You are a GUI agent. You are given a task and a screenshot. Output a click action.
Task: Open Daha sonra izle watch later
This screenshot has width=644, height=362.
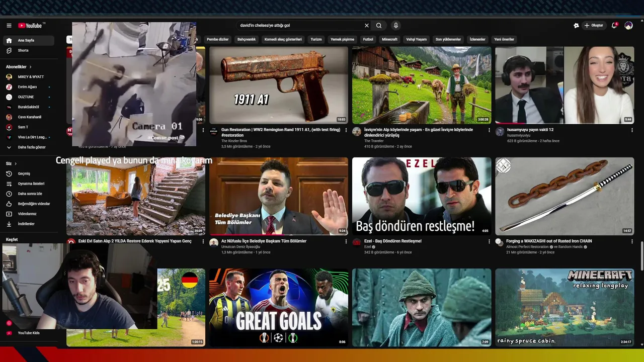[x=30, y=194]
